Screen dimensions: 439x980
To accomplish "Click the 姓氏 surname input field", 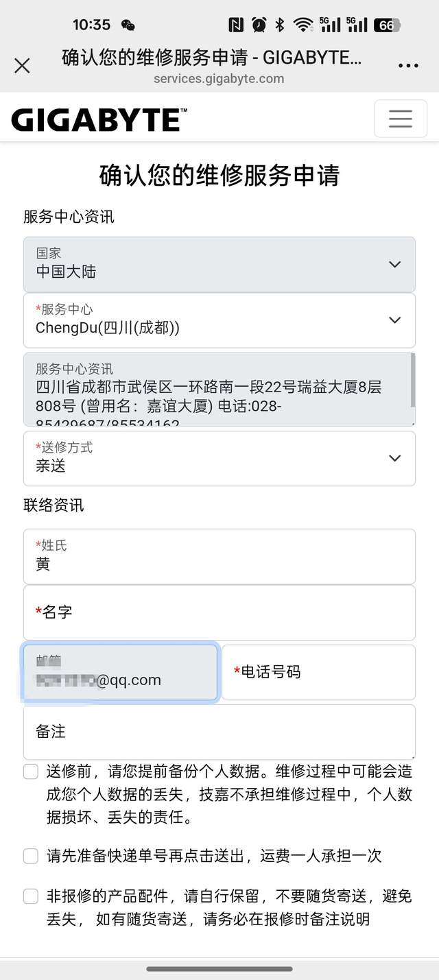I will (219, 556).
